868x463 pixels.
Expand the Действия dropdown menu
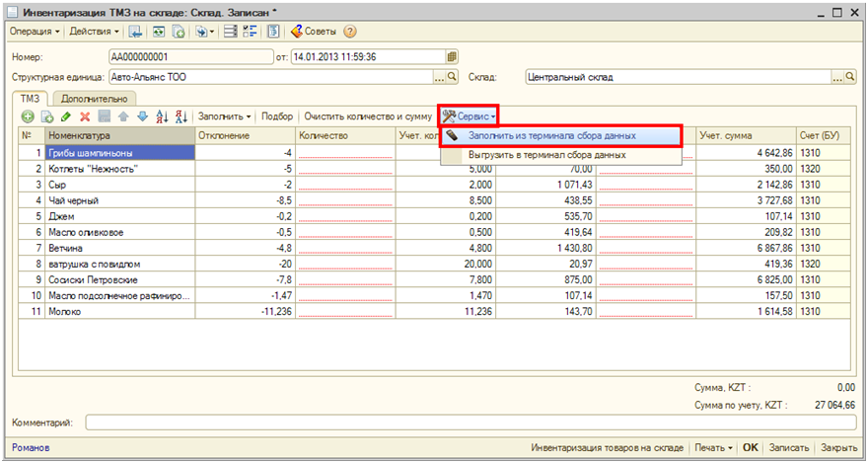94,32
